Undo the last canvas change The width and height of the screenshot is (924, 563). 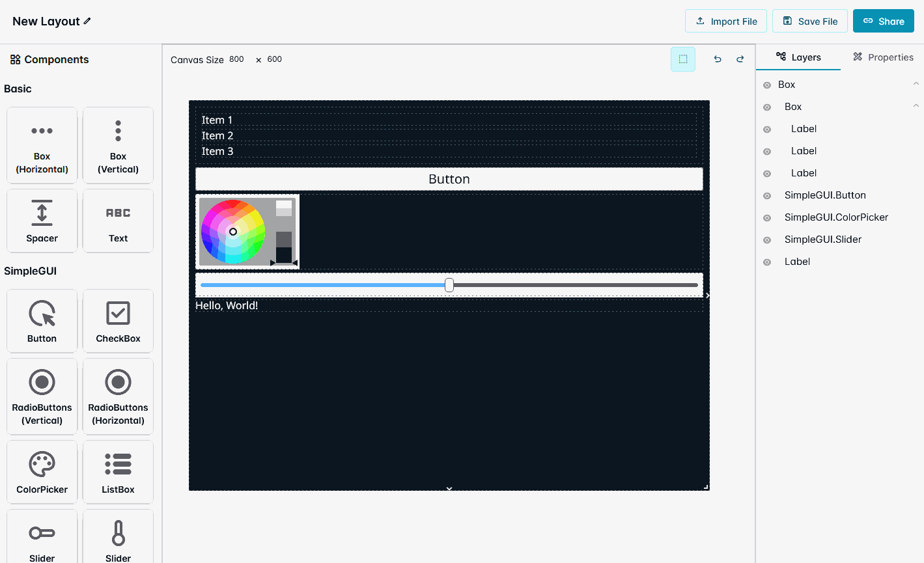pyautogui.click(x=718, y=59)
